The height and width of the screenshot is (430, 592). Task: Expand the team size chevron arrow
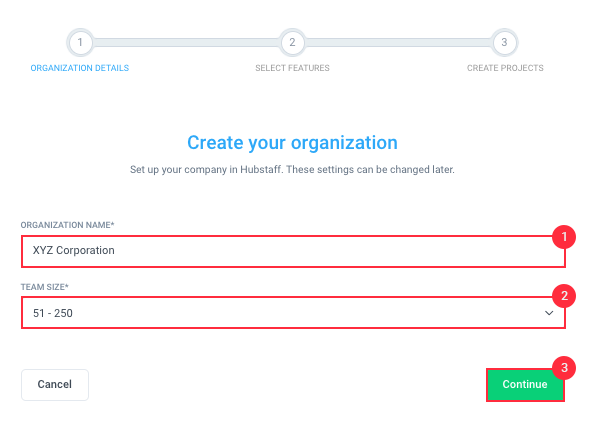pos(549,313)
